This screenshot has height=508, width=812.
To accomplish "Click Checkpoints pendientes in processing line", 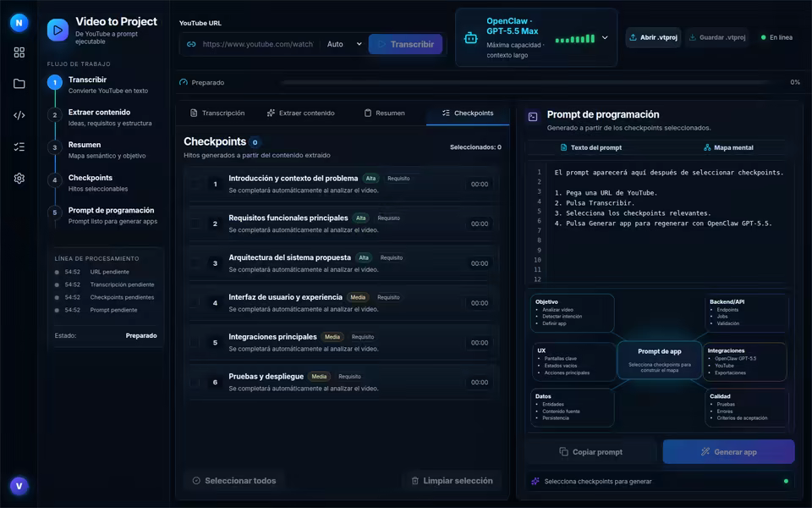I will tap(122, 297).
